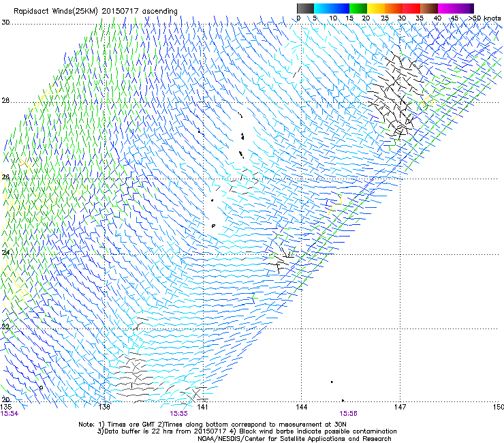The image size is (504, 443).
Task: Click the title 'Rapidsact Winds(25KM) 20150717 ascending'
Action: [95, 12]
